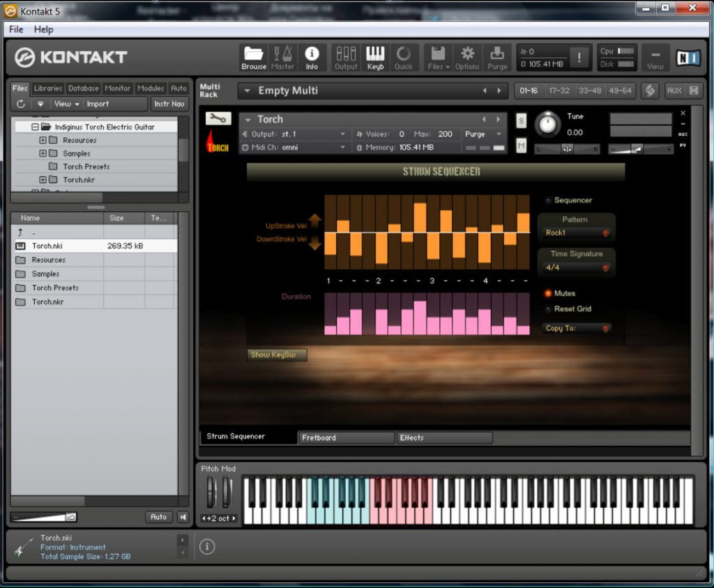
Task: Toggle the PV button on instrument header
Action: tap(683, 145)
